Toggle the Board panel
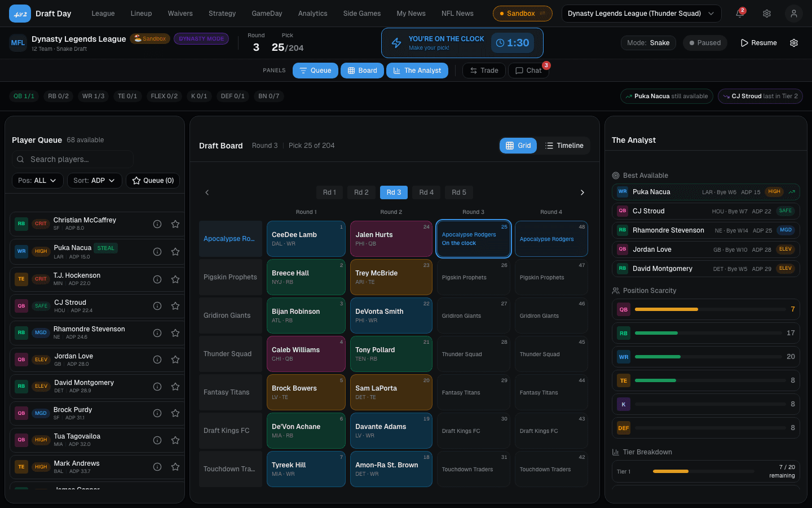The image size is (812, 508). (x=362, y=71)
